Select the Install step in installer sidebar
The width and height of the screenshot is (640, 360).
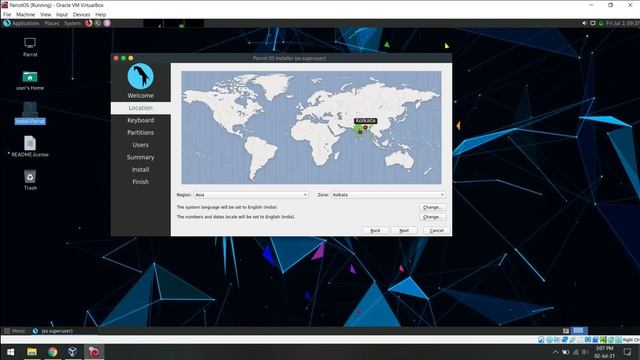[x=140, y=169]
